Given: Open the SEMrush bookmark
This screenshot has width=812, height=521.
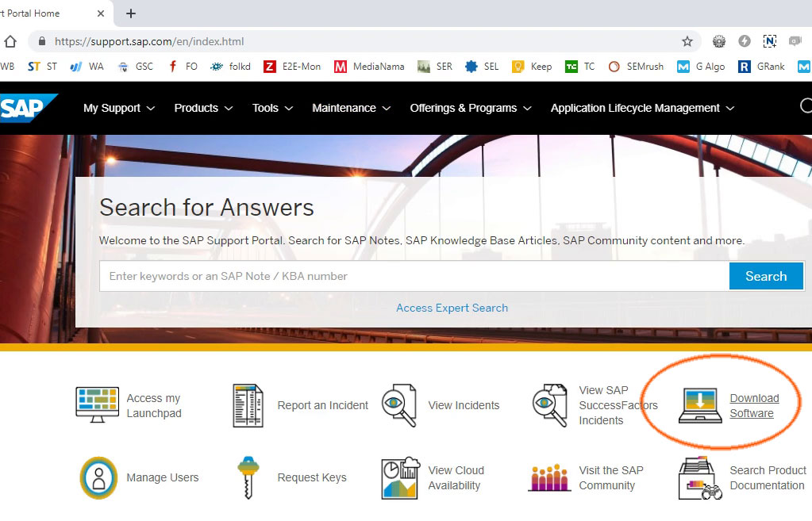Looking at the screenshot, I should pos(636,67).
